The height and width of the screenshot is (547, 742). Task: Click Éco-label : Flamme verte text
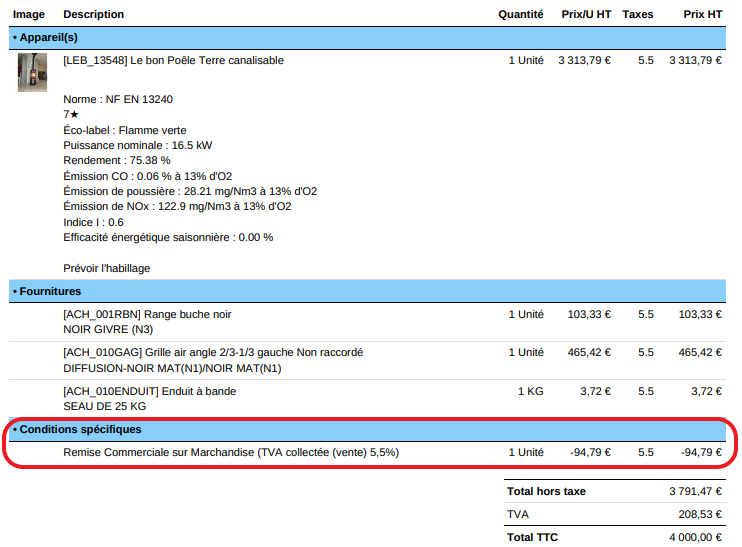click(125, 130)
